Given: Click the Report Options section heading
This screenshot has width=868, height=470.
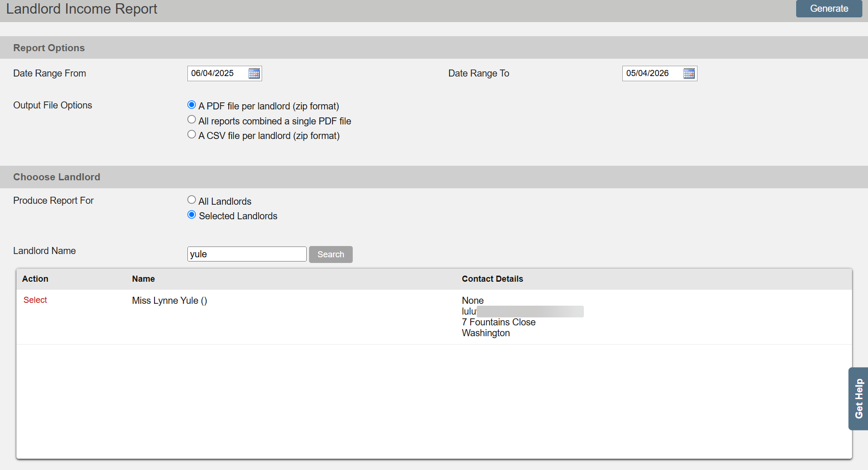Looking at the screenshot, I should point(49,48).
